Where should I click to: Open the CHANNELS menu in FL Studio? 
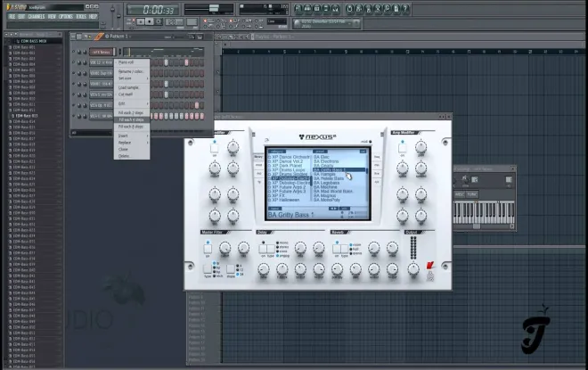pyautogui.click(x=37, y=17)
